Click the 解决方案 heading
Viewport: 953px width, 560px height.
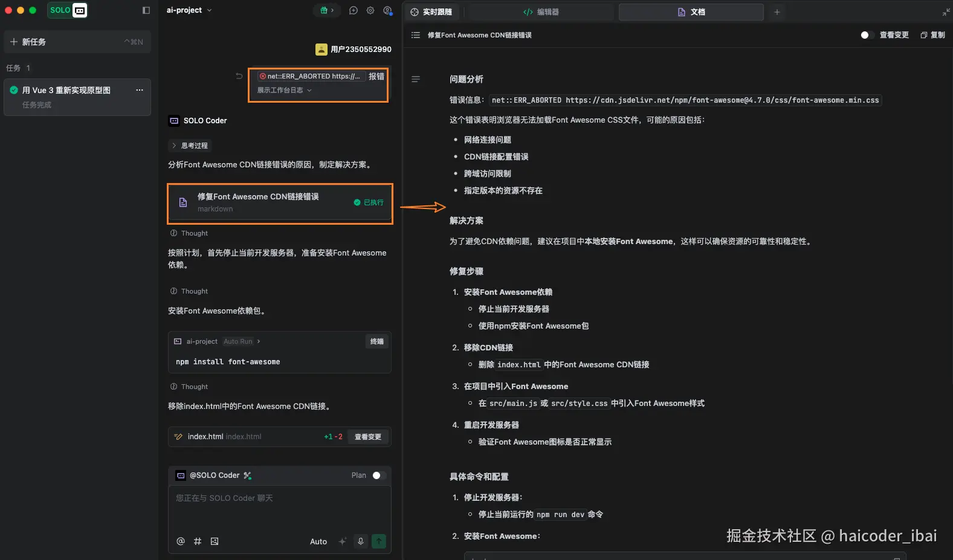(x=467, y=220)
